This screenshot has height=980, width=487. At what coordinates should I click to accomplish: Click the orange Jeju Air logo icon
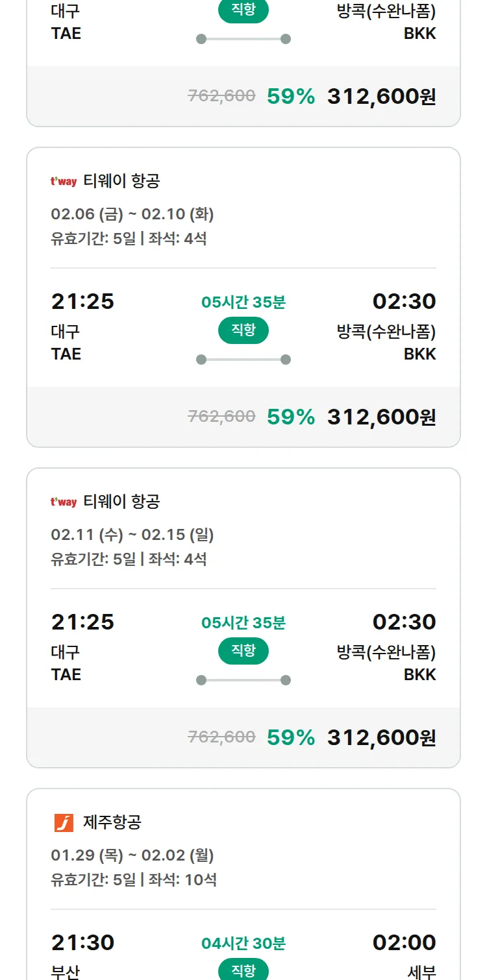pos(64,823)
